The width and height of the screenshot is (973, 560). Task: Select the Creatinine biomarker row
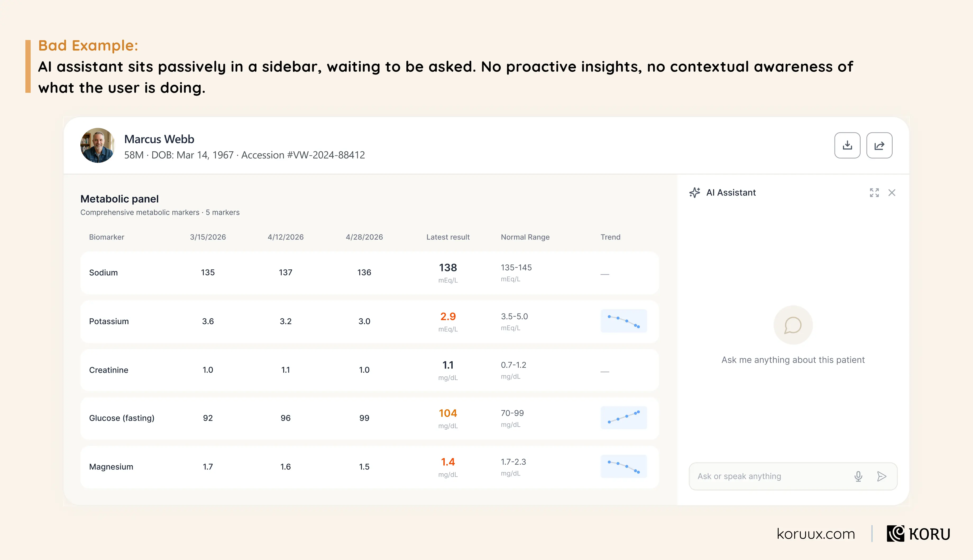tap(369, 370)
